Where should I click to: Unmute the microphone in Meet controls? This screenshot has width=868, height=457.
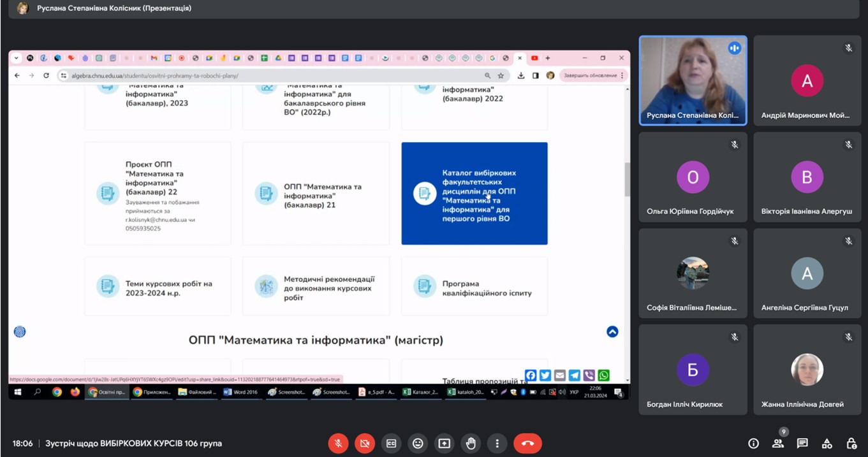click(338, 443)
